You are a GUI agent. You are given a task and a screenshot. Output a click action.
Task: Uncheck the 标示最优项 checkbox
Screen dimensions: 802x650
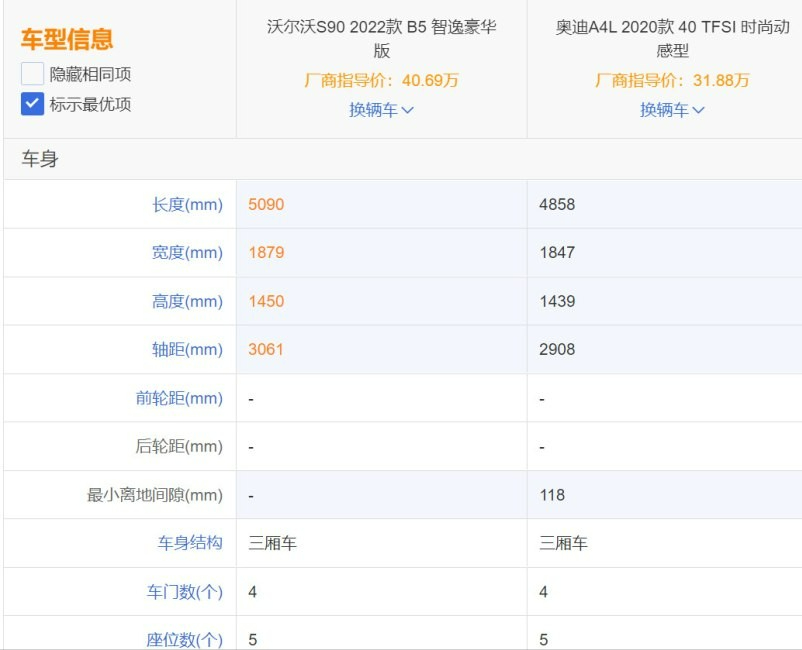[x=33, y=104]
